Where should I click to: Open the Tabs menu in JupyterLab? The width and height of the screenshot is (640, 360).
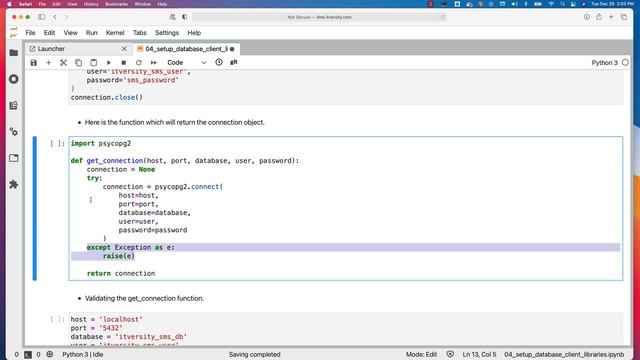point(140,33)
